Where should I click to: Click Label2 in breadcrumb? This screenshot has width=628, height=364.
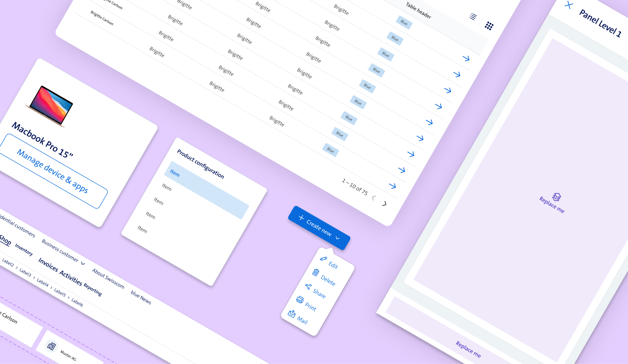[x=8, y=262]
